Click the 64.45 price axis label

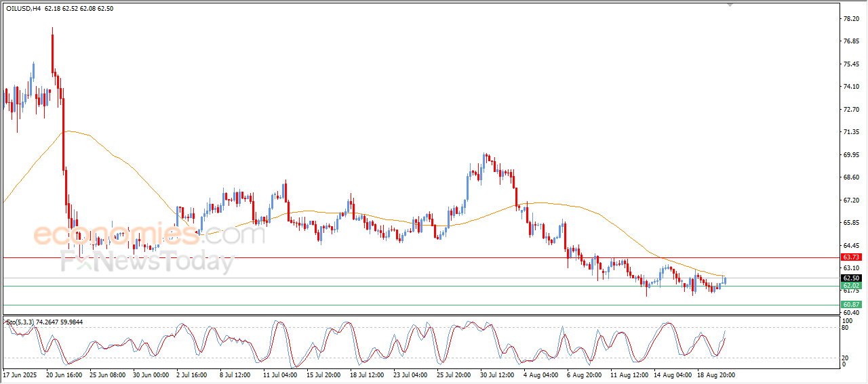[851, 245]
